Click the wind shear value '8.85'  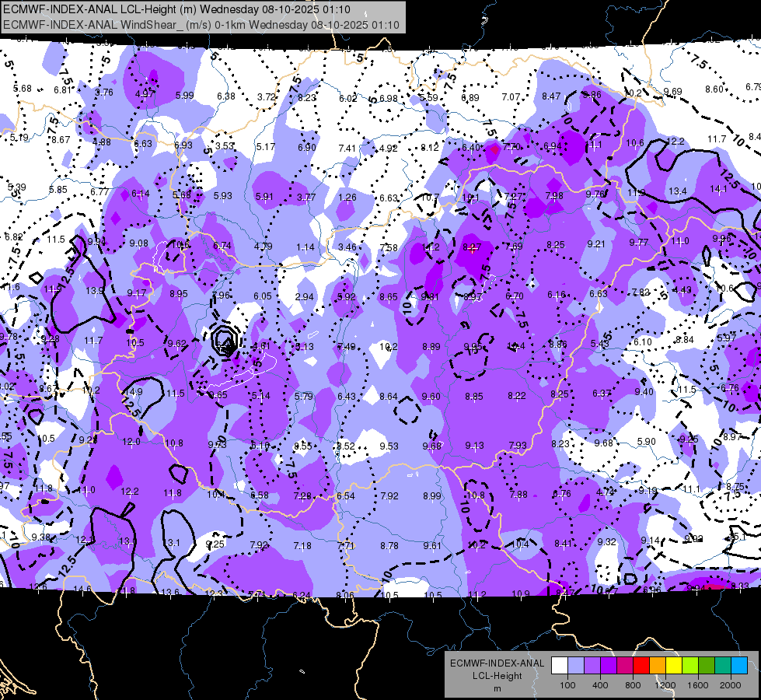pos(473,397)
